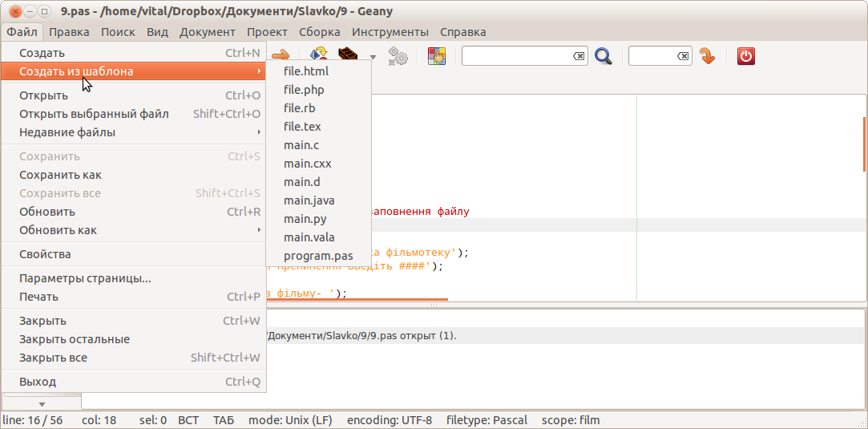Screen dimensions: 868x429
Task: Select the main.cxx template
Action: pyautogui.click(x=318, y=164)
